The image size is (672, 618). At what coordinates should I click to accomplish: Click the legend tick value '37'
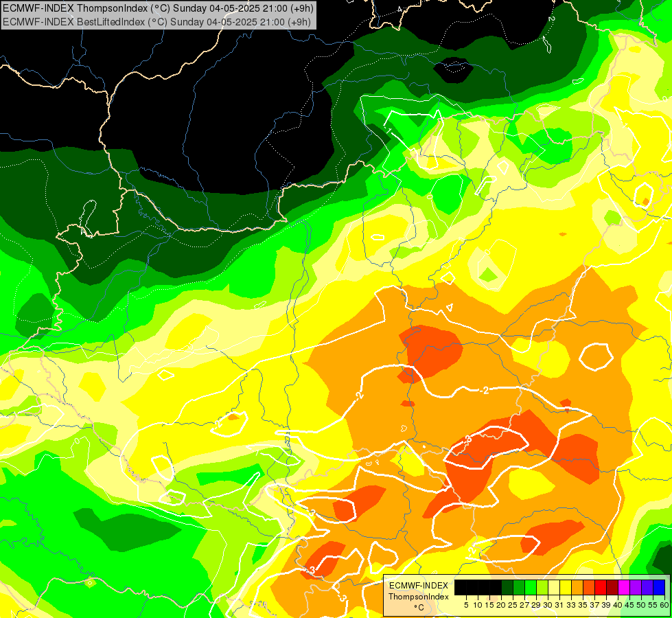(595, 605)
